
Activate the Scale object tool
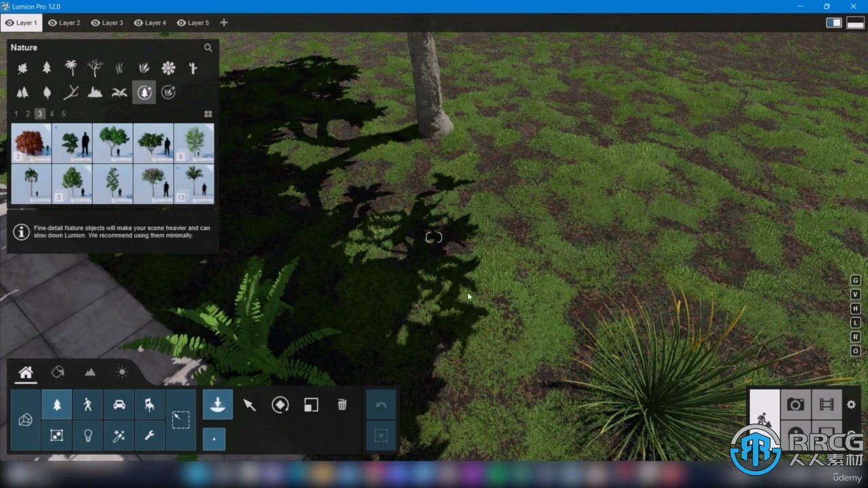click(311, 405)
